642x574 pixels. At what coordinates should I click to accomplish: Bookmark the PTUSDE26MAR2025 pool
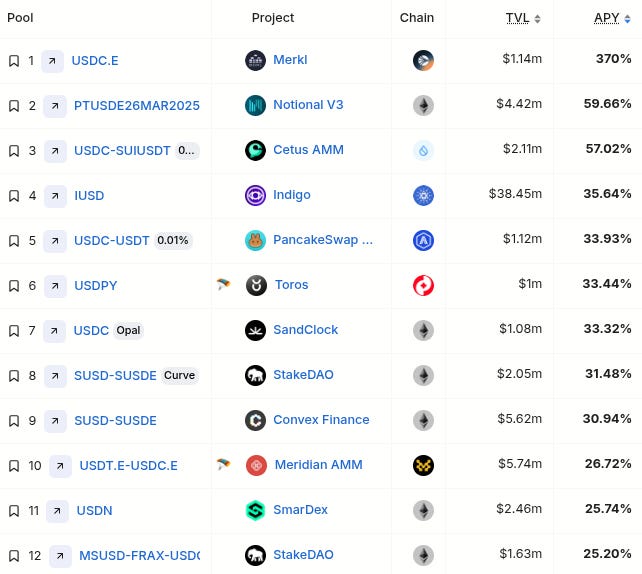(14, 106)
